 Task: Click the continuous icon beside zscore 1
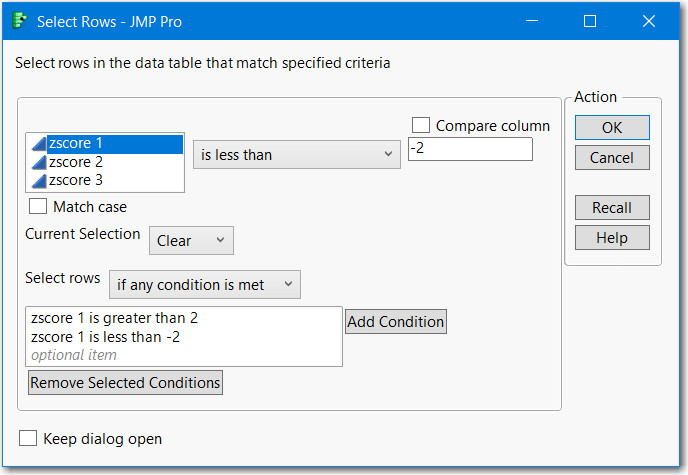pyautogui.click(x=38, y=144)
